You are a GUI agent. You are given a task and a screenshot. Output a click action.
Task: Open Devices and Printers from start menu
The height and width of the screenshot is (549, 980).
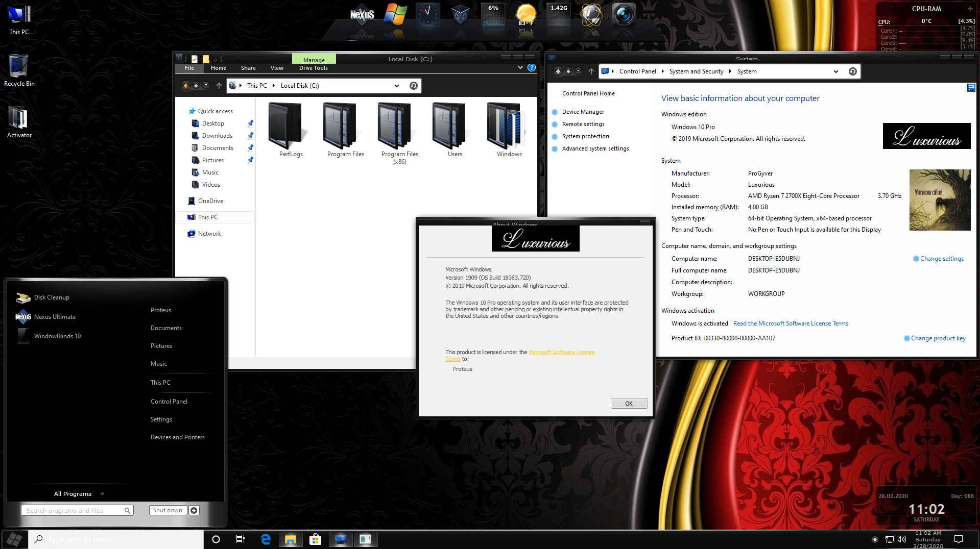coord(178,437)
